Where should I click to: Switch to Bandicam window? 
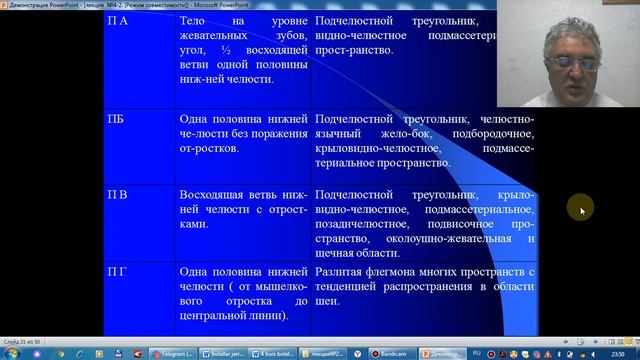[392, 354]
